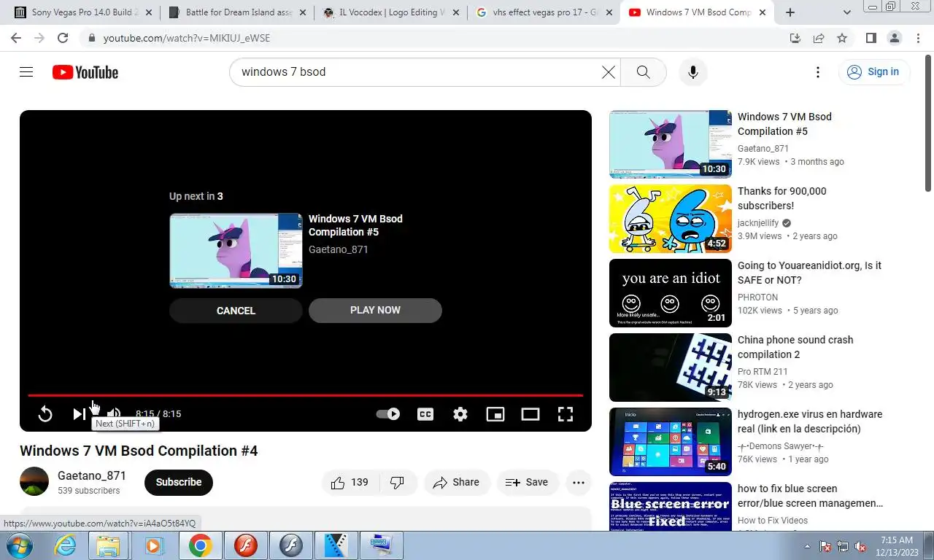This screenshot has height=560, width=934.
Task: Dislike the video with thumbs down
Action: (398, 482)
